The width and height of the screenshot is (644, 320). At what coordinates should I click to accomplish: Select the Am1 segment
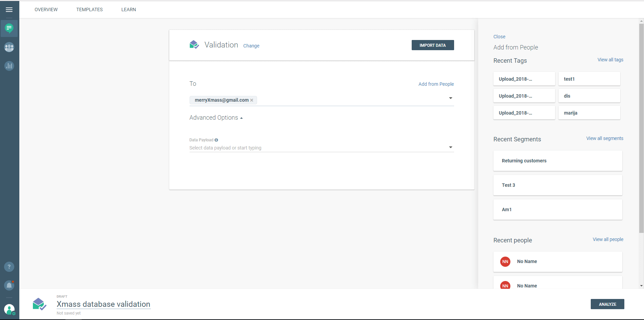point(558,209)
